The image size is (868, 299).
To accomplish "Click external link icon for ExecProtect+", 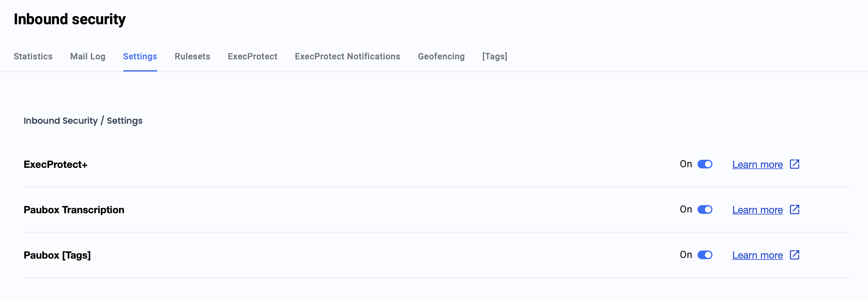I will [x=794, y=164].
